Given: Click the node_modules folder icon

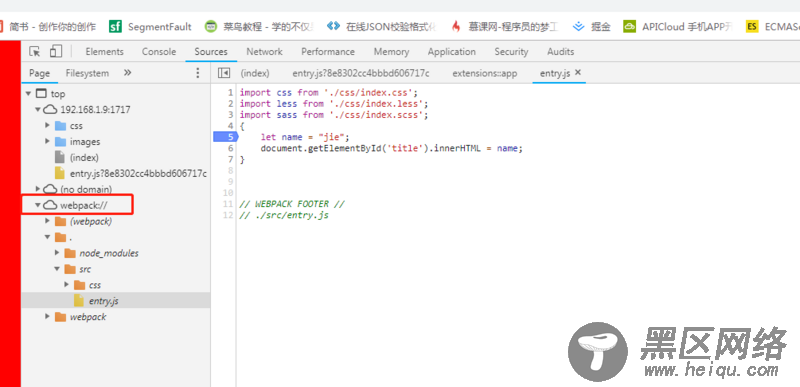Looking at the screenshot, I should tap(70, 253).
